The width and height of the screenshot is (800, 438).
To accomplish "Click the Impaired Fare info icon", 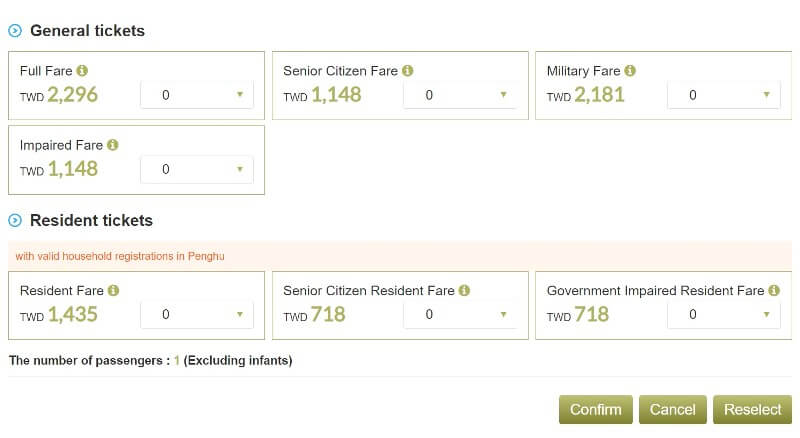I will click(x=113, y=145).
